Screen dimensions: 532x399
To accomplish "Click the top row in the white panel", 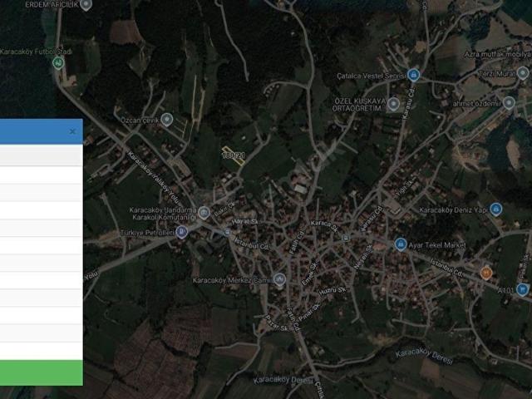I will [41, 155].
